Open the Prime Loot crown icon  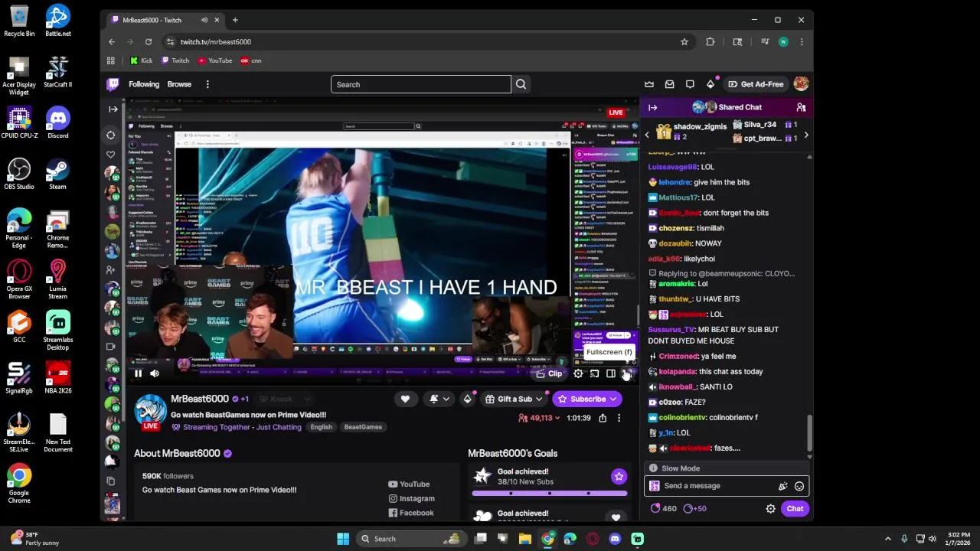click(649, 84)
